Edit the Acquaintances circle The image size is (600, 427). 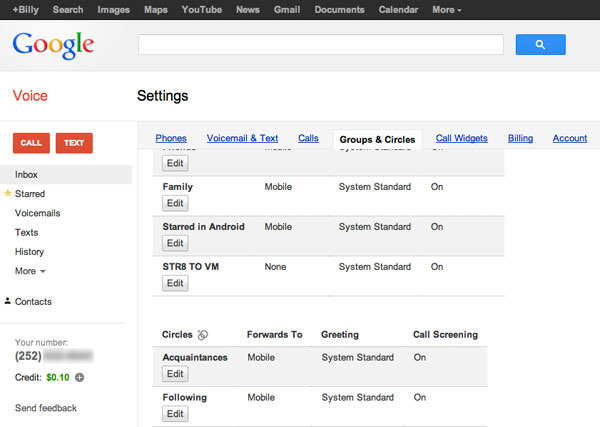175,374
